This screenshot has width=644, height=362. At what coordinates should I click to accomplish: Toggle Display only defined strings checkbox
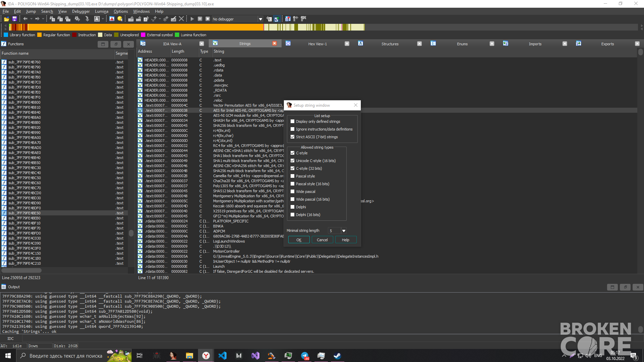[x=293, y=121]
